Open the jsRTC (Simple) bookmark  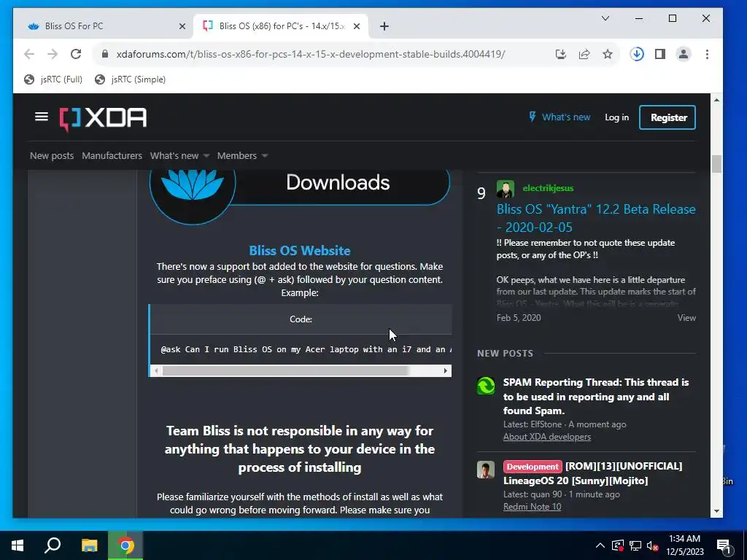click(x=130, y=79)
